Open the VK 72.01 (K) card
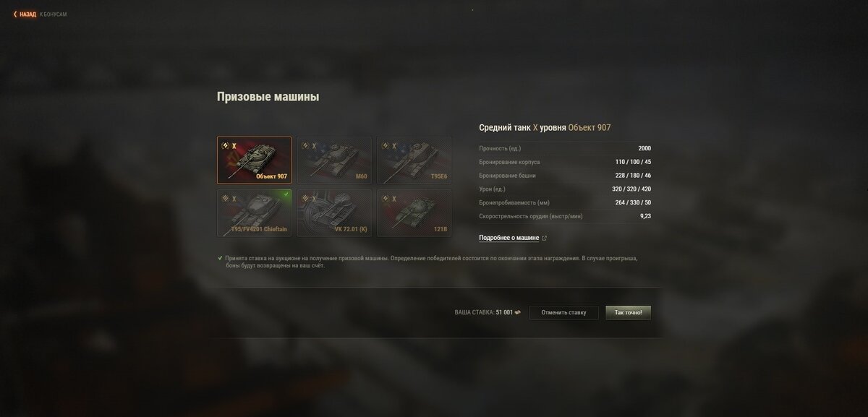The width and height of the screenshot is (868, 417). (x=334, y=212)
